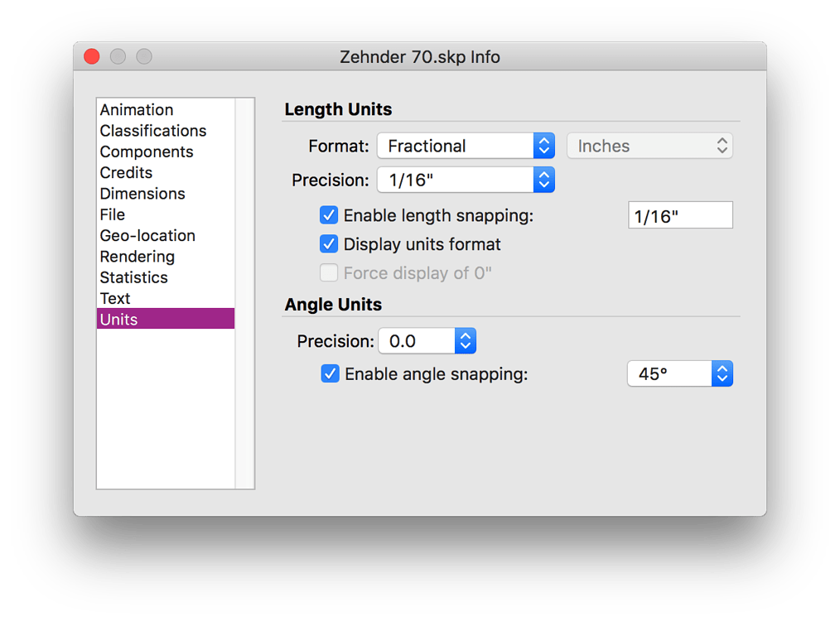Open the Format dropdown showing Fractional
The image size is (840, 621).
point(466,146)
